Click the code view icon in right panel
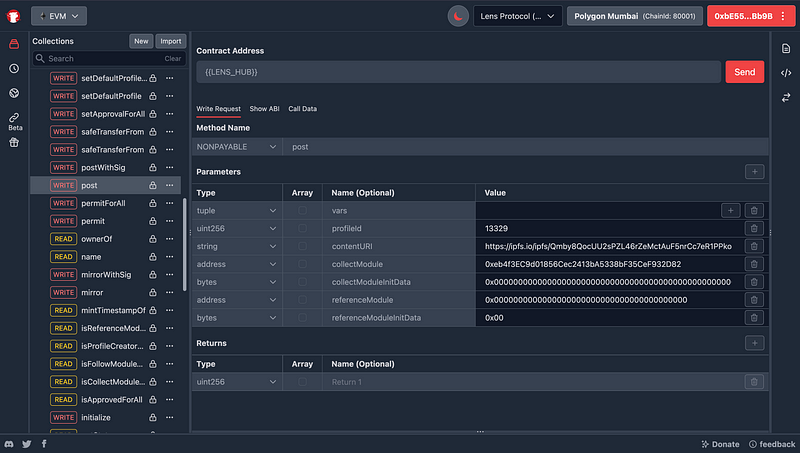The height and width of the screenshot is (453, 800). click(786, 72)
